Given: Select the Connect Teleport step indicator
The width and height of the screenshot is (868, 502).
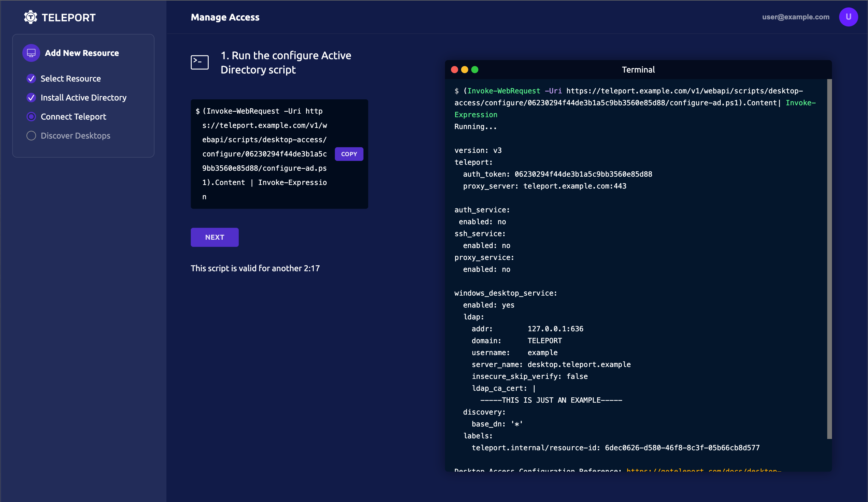Looking at the screenshot, I should coord(31,117).
